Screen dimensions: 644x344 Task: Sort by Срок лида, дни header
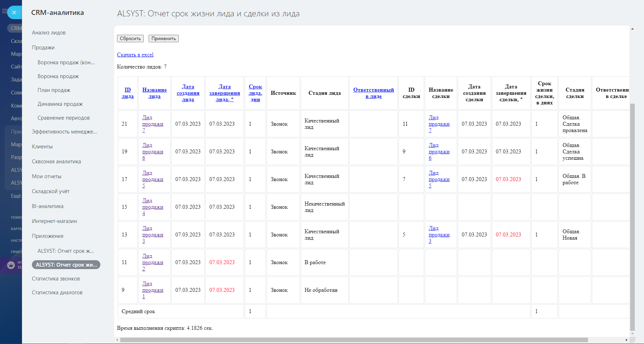(x=255, y=93)
